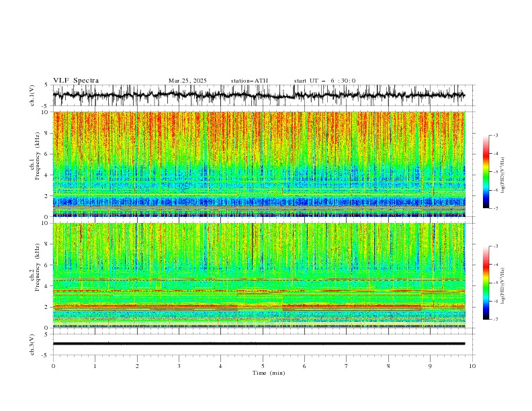532x411 pixels.
Task: Click the "-3" tick on upper colorbar
Action: 495,135
